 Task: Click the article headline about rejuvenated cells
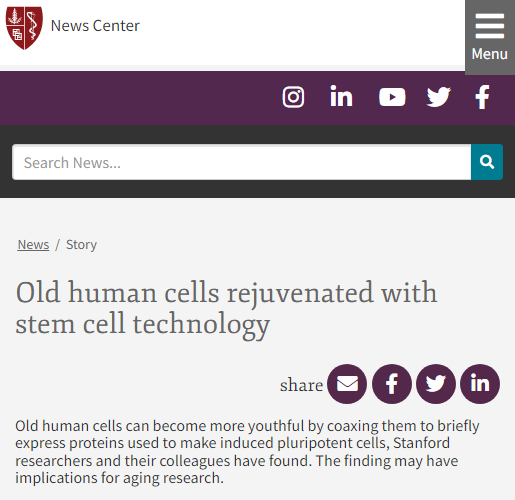226,308
